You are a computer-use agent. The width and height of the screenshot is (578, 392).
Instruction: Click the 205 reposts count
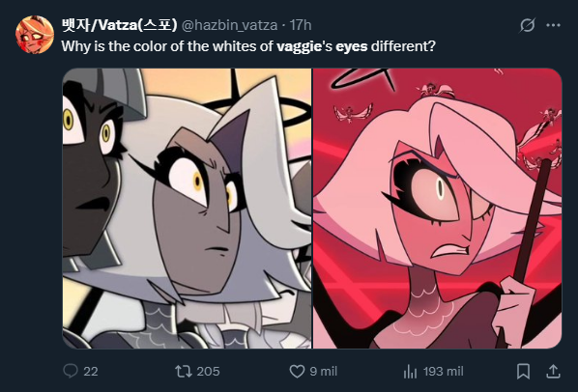pos(208,371)
